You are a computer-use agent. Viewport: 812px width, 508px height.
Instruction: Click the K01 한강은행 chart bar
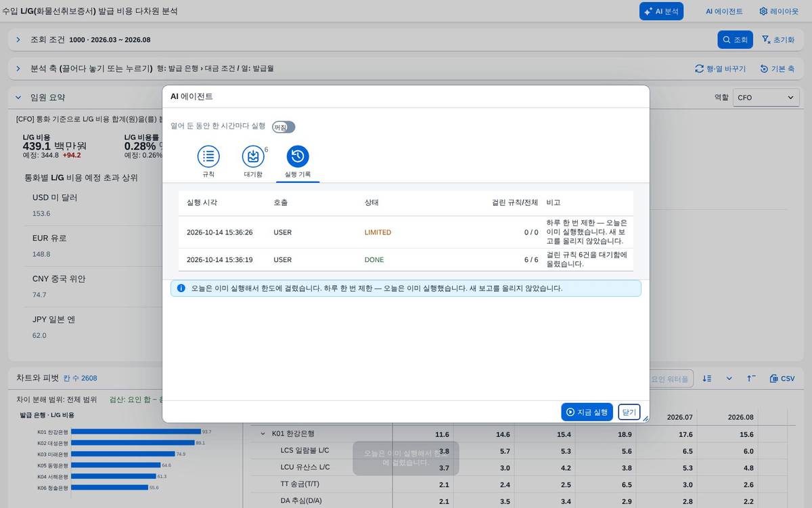point(136,431)
